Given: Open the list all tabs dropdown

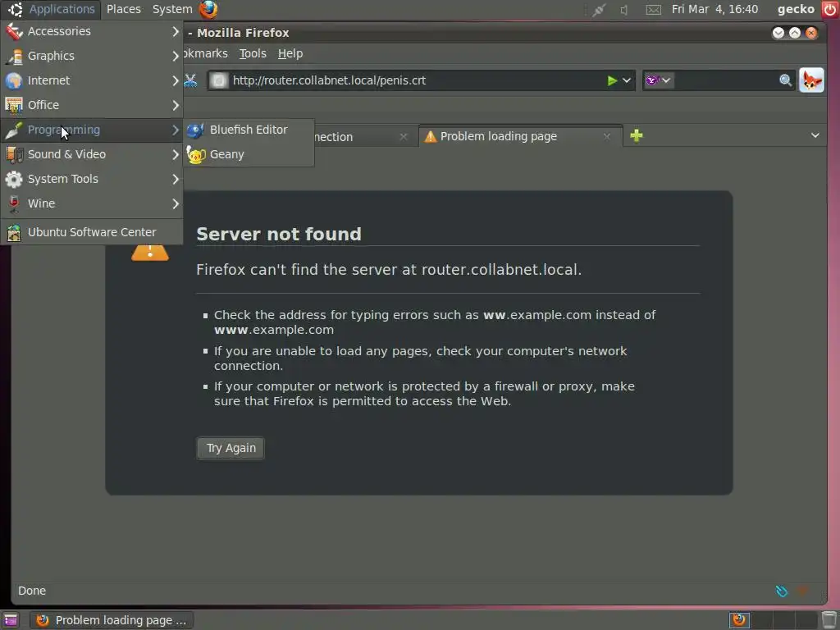Looking at the screenshot, I should [x=815, y=135].
